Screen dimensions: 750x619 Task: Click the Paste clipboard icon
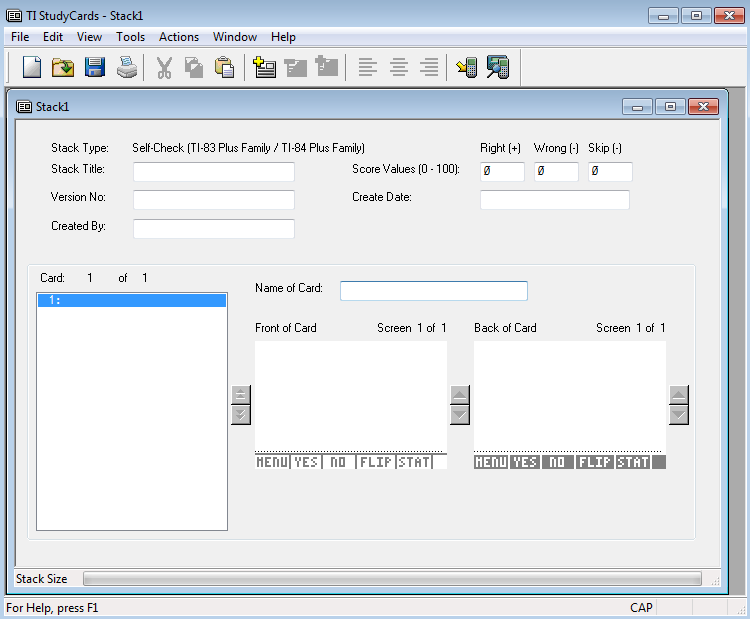click(224, 67)
